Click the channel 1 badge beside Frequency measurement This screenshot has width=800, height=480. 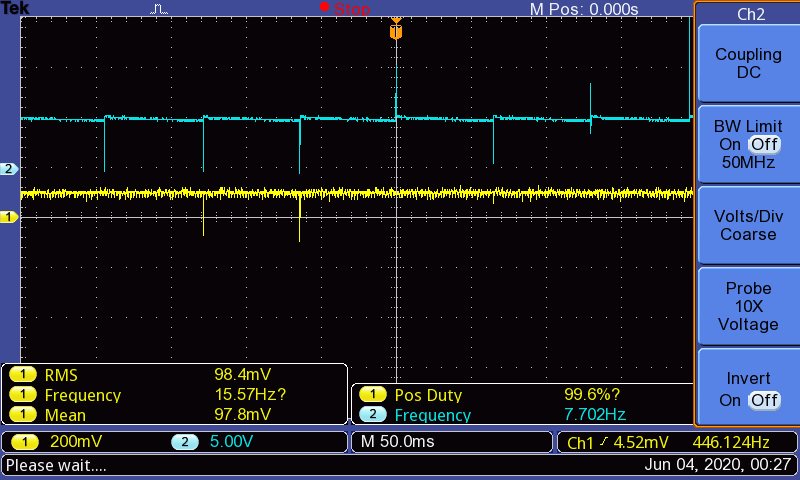click(x=22, y=394)
